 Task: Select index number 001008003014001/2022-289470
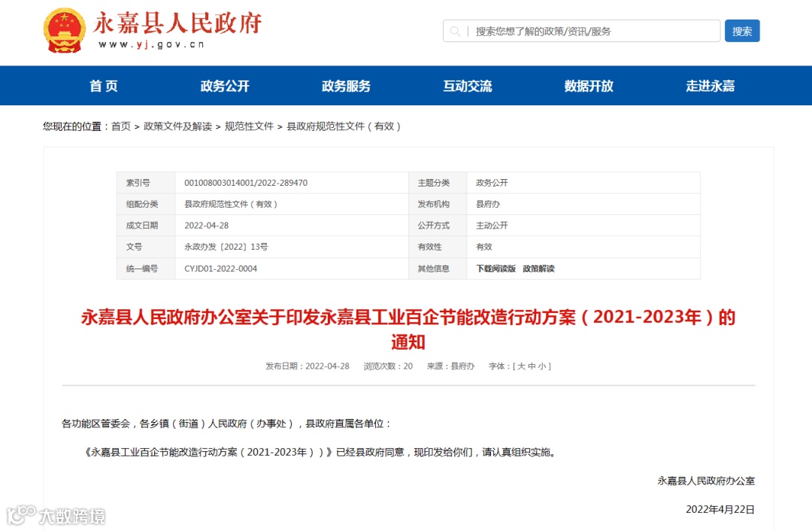[x=246, y=183]
